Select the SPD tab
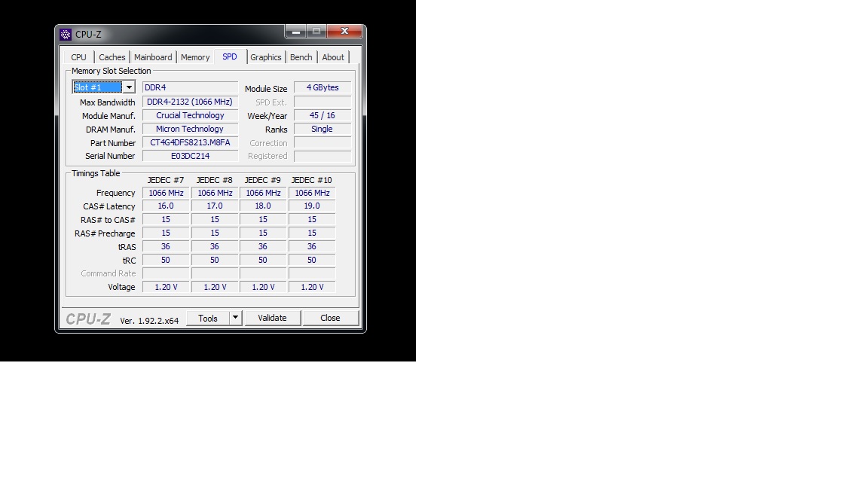Screen dimensions: 868x488 point(230,56)
